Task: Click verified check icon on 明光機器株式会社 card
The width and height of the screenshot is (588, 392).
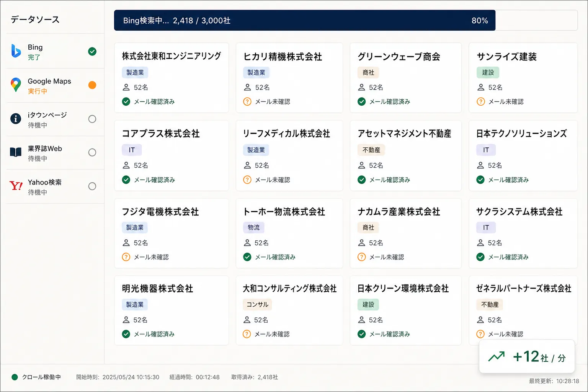Action: [126, 334]
